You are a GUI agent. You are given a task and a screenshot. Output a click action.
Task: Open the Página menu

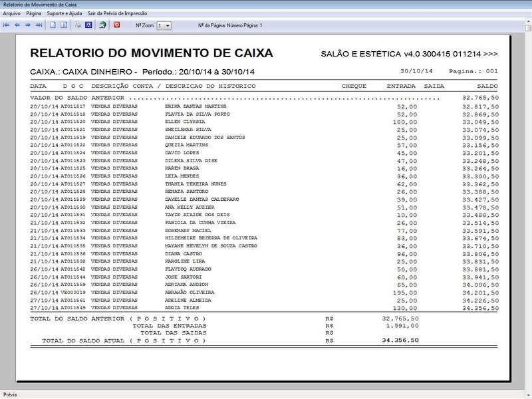34,13
